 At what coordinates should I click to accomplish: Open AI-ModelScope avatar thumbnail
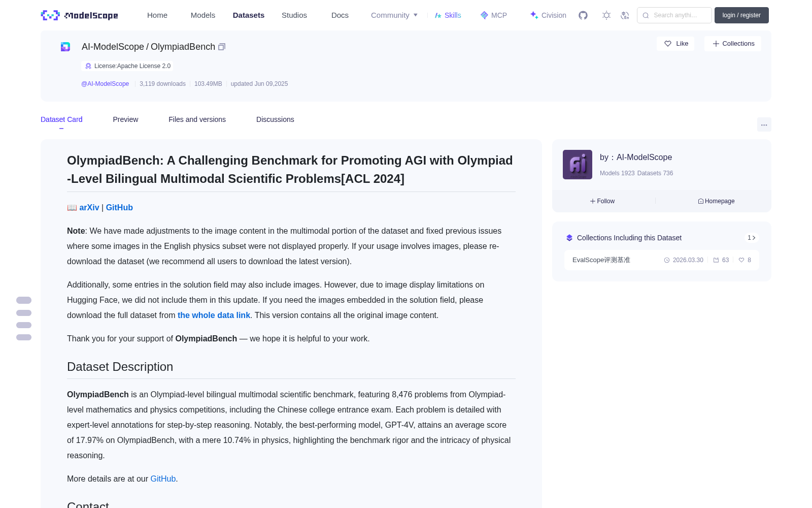(578, 165)
